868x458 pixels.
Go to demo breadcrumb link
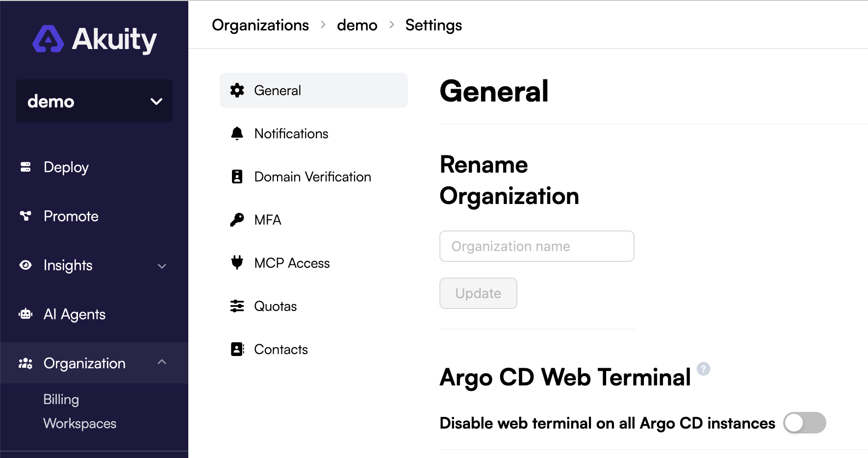(357, 25)
